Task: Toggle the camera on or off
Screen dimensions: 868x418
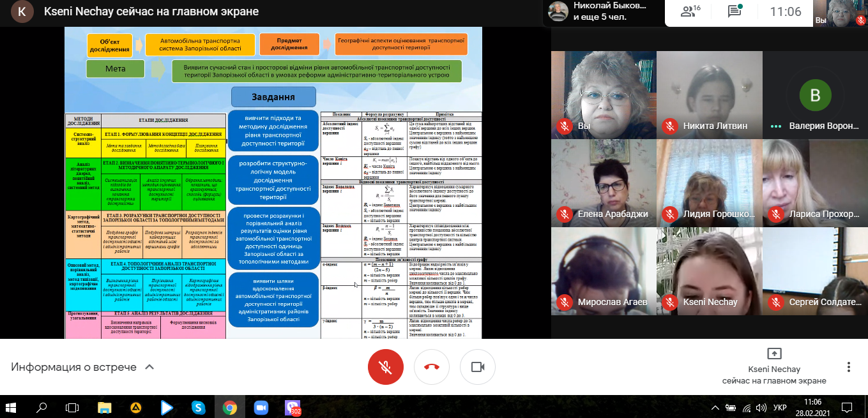Action: (x=477, y=367)
